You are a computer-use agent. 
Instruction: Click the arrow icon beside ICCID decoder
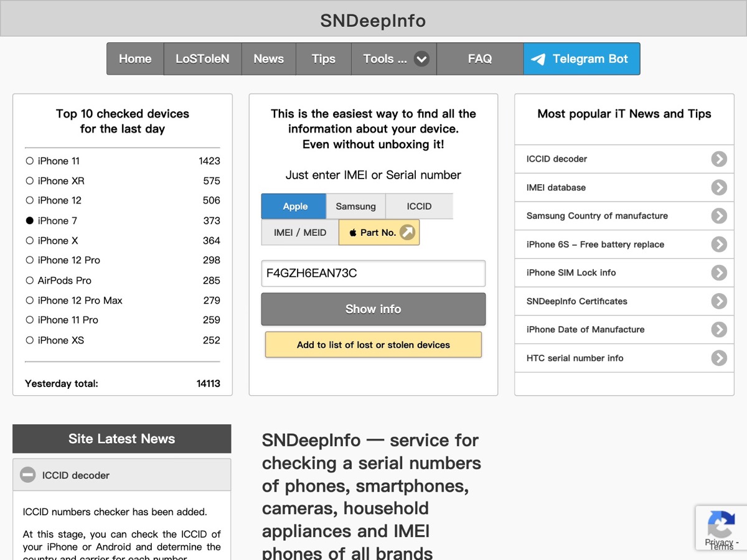tap(719, 159)
